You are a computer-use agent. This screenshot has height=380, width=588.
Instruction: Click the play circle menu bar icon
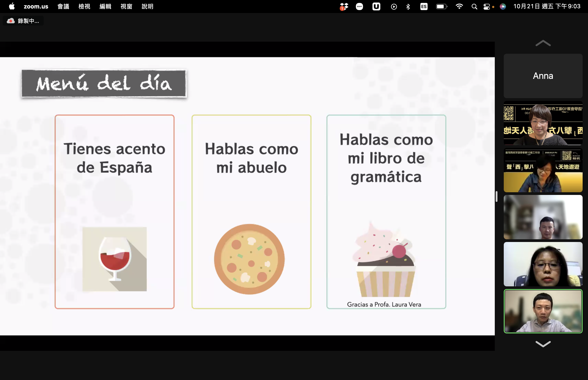click(394, 7)
